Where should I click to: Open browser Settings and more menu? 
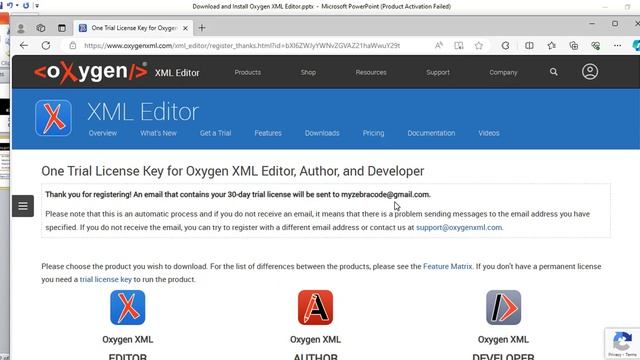(x=618, y=45)
